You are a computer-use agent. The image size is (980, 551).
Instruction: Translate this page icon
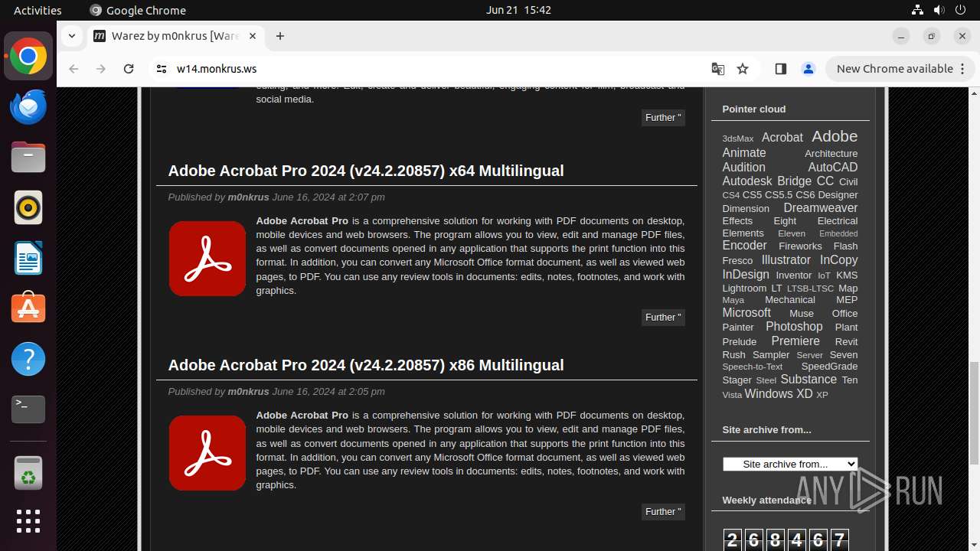coord(717,69)
